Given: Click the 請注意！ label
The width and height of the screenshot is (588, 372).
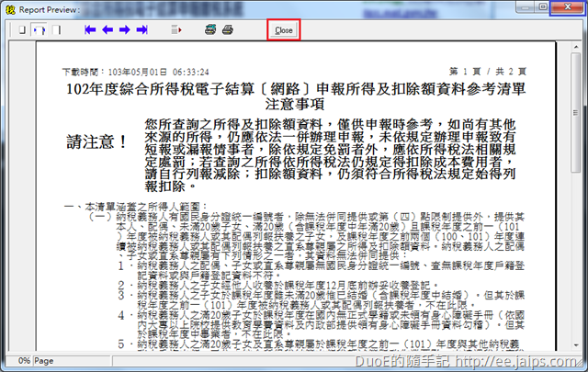Looking at the screenshot, I should click(97, 142).
